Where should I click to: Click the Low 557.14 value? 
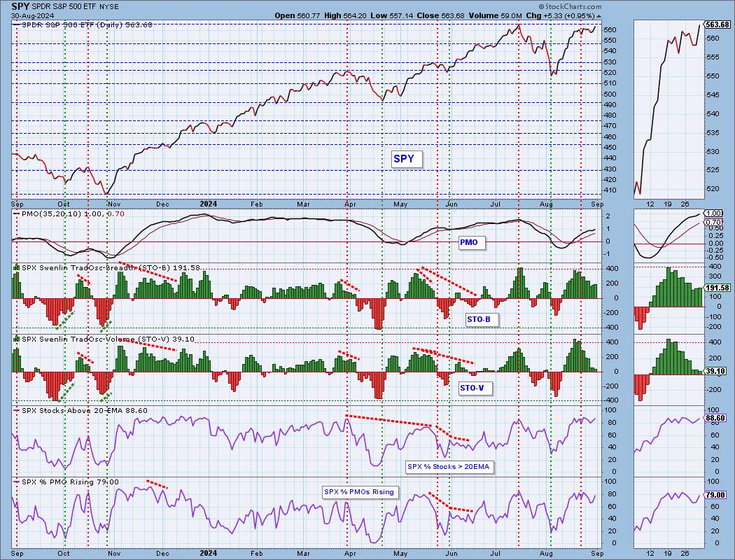click(x=392, y=15)
